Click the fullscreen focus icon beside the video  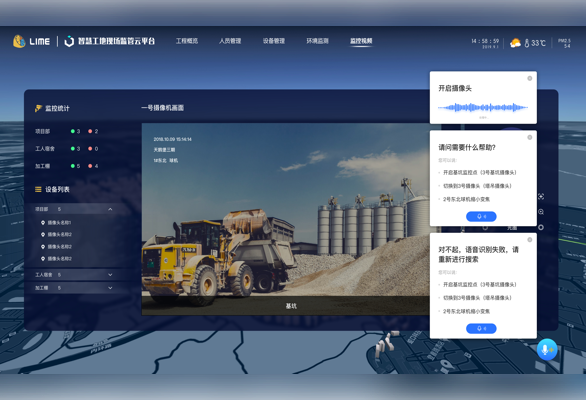(x=541, y=196)
